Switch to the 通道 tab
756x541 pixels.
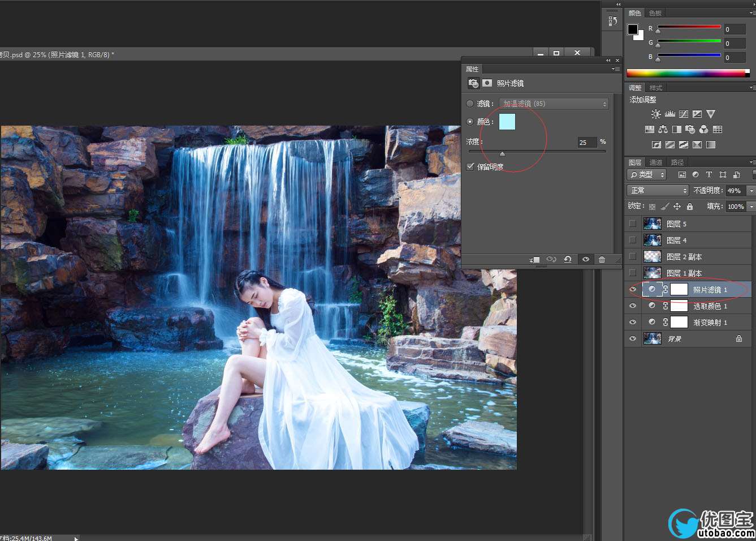(x=656, y=162)
